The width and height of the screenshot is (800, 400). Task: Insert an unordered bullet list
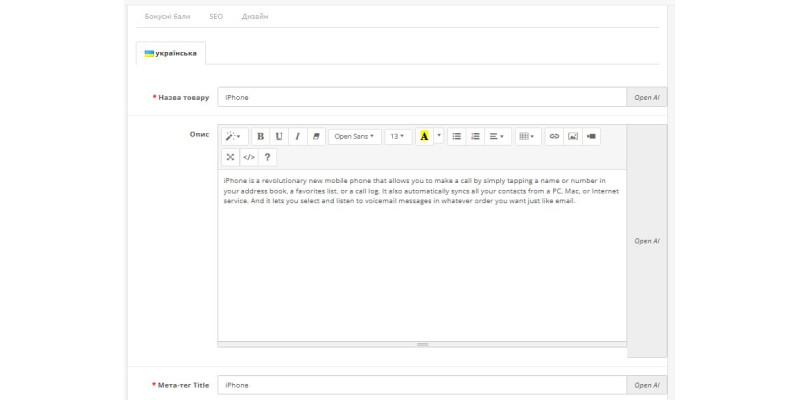pos(457,136)
